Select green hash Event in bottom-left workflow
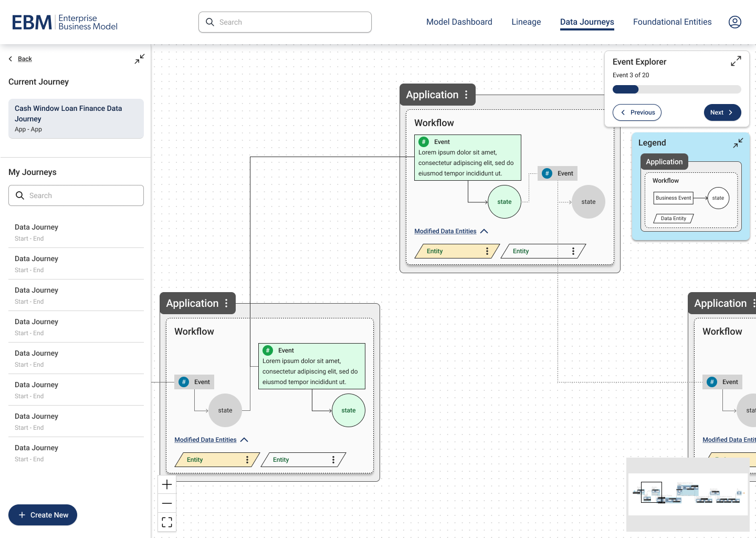This screenshot has width=756, height=538. click(x=312, y=366)
